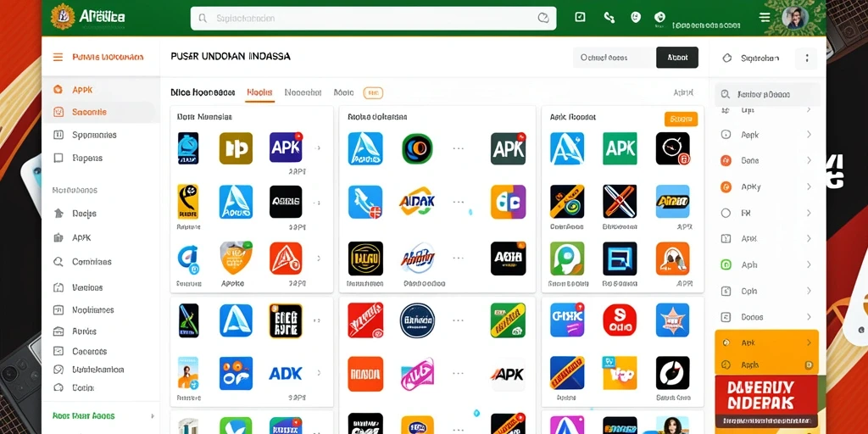This screenshot has height=434, width=868.
Task: Select the green circle beside Aph
Action: [x=726, y=264]
